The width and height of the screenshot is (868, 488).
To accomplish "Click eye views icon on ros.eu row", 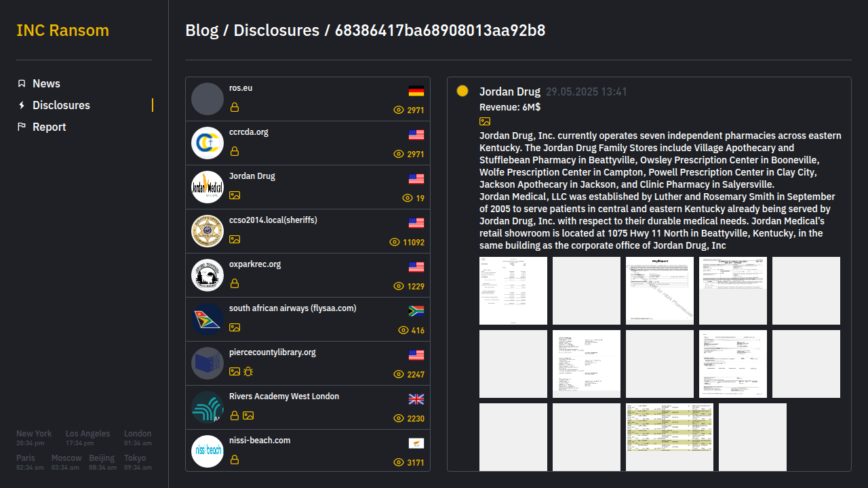I will click(399, 110).
